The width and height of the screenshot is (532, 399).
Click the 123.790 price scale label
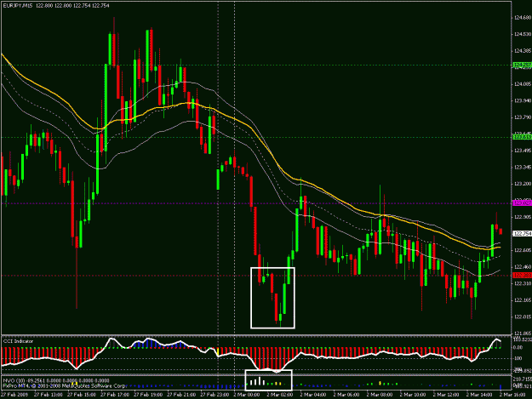(x=523, y=117)
